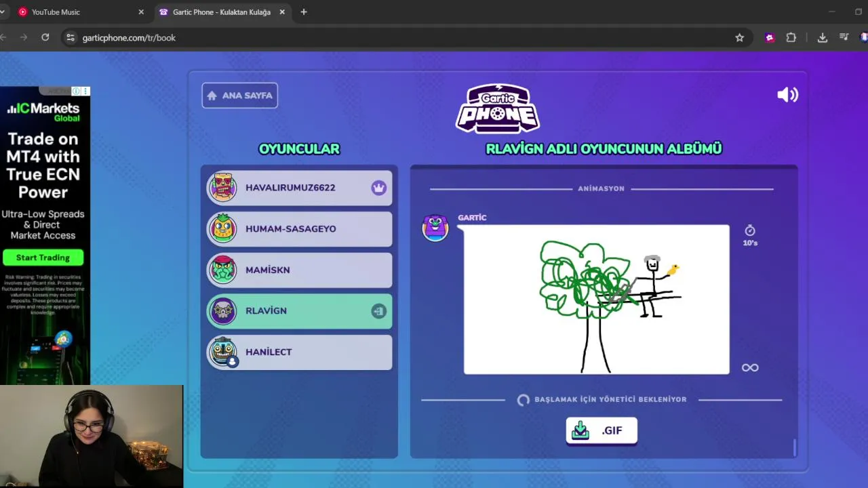
Task: Select player HUMAM-SASAGEYO
Action: pos(299,229)
